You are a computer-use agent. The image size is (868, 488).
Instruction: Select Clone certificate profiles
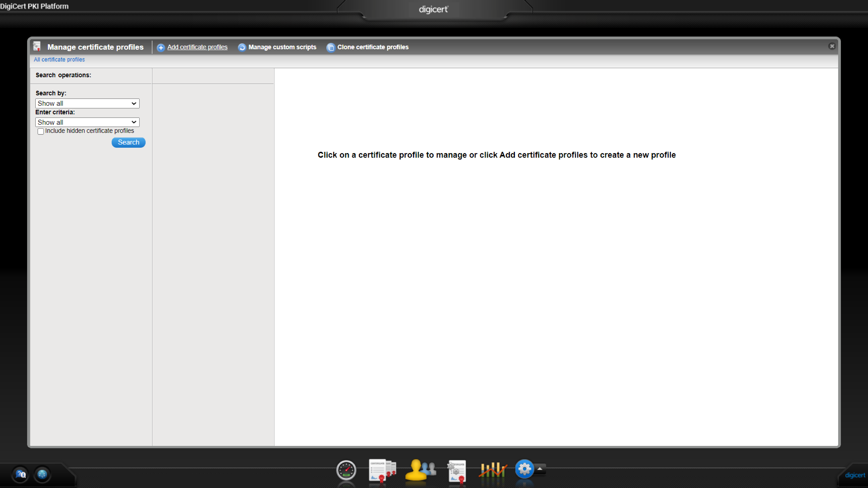(373, 47)
